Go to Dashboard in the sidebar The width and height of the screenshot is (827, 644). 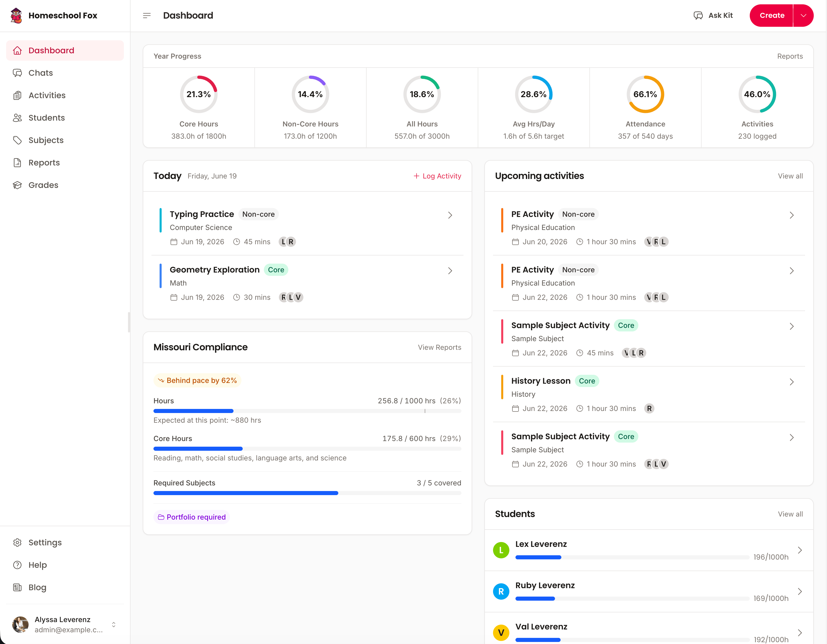(x=65, y=50)
